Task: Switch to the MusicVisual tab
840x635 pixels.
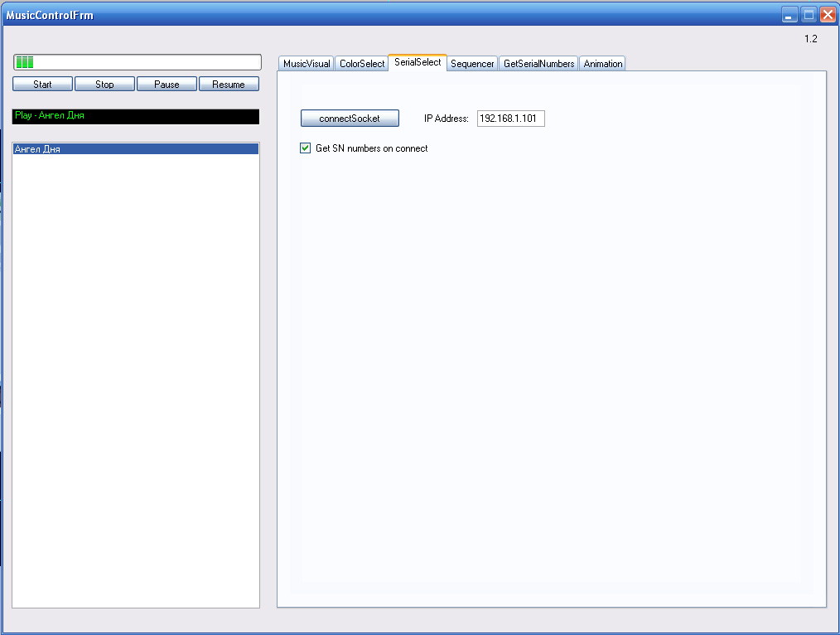Action: click(307, 64)
